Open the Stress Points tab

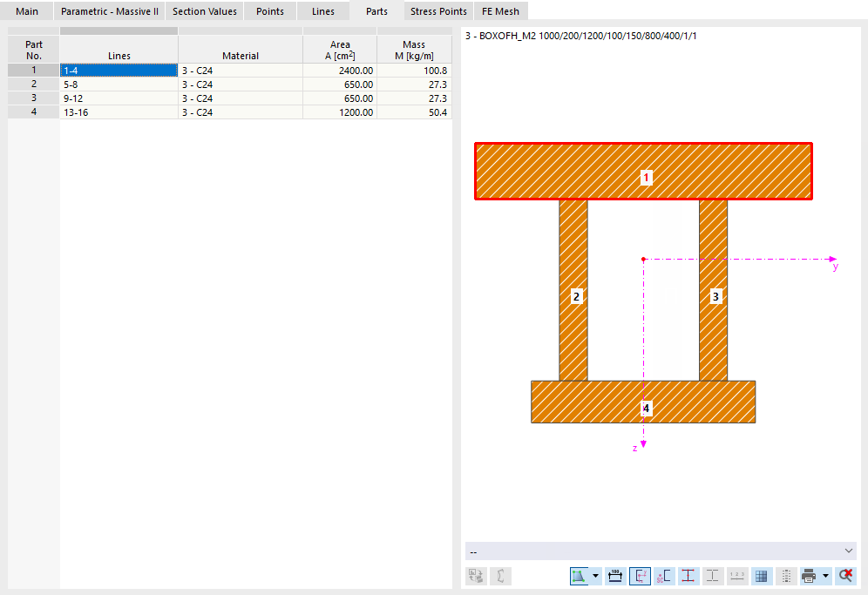[x=438, y=11]
